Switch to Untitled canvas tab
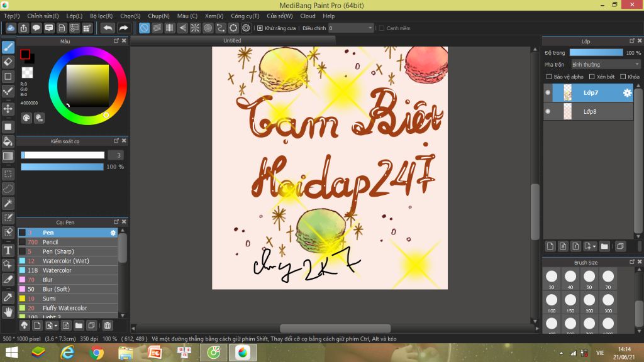The width and height of the screenshot is (644, 362). click(x=233, y=41)
